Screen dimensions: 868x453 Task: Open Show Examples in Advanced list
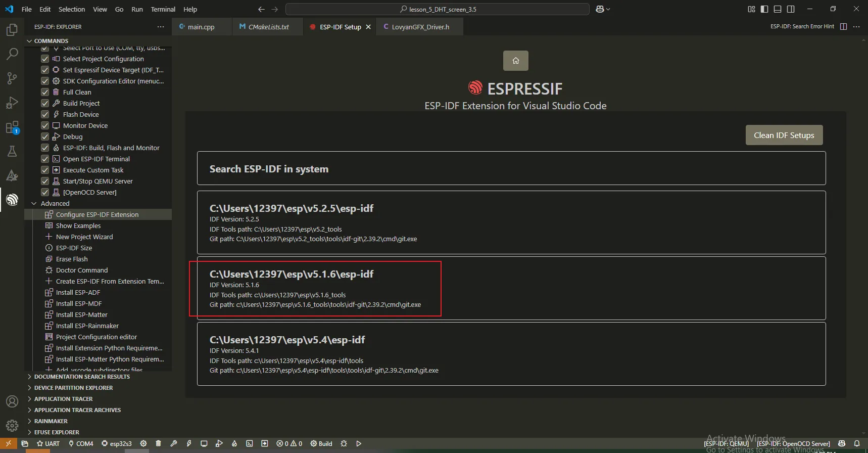pos(98,225)
